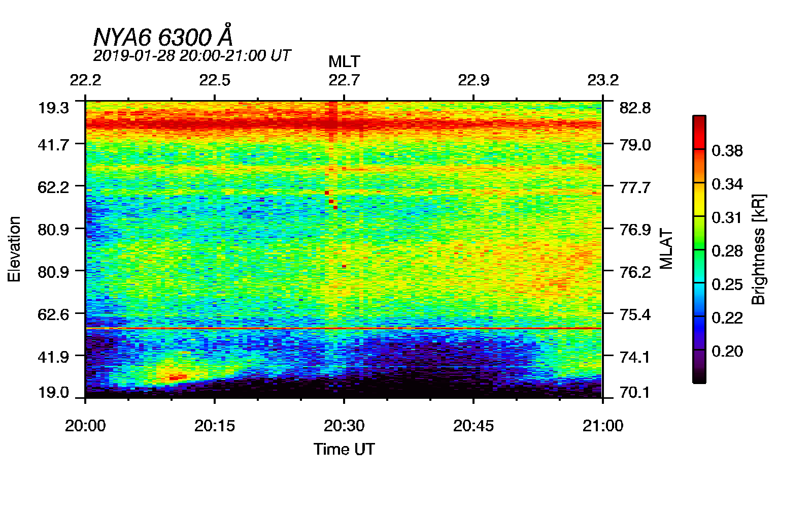Click time tick label '21:00'
The height and width of the screenshot is (508, 812).
(603, 426)
